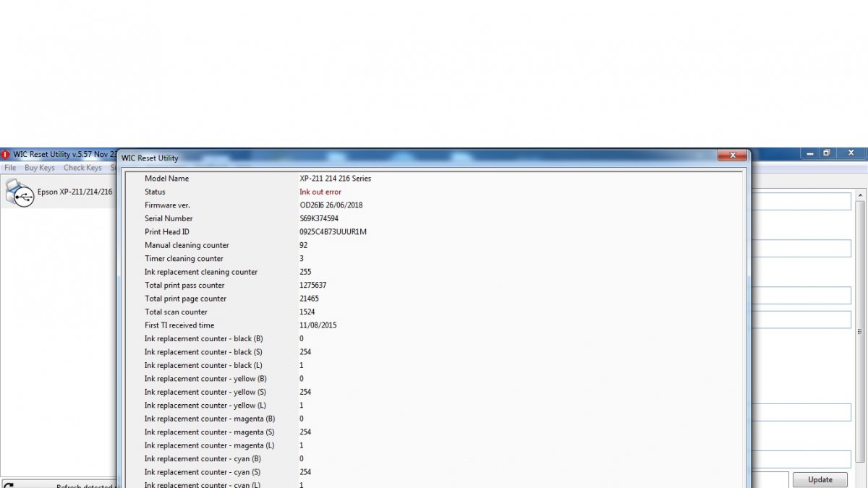
Task: Click the "Print Head ID" label
Action: pyautogui.click(x=167, y=232)
